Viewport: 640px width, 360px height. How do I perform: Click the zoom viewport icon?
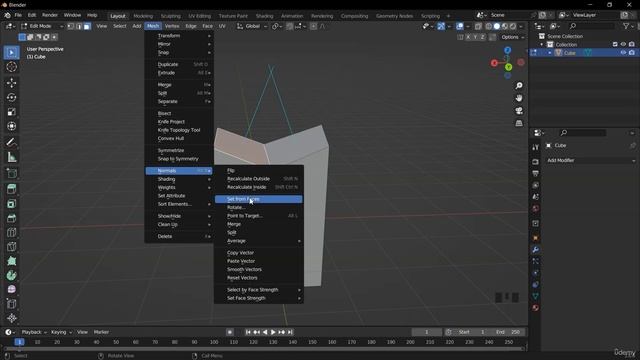519,86
